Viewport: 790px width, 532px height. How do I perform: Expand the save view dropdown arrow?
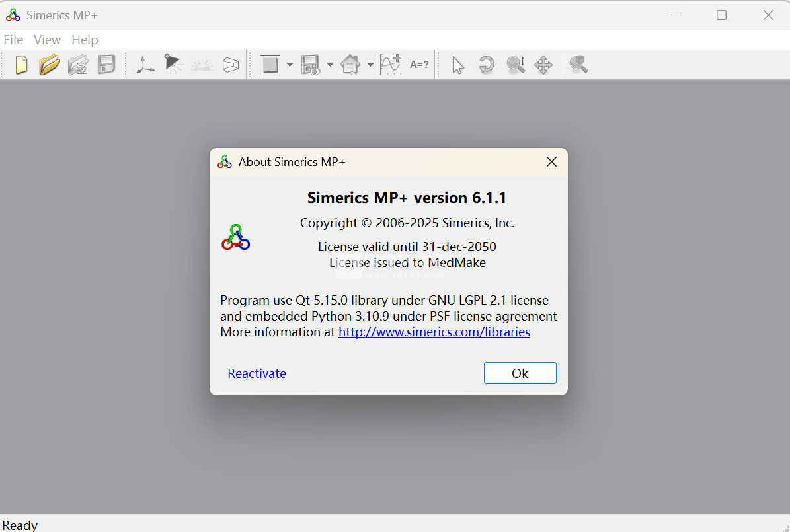(x=330, y=65)
